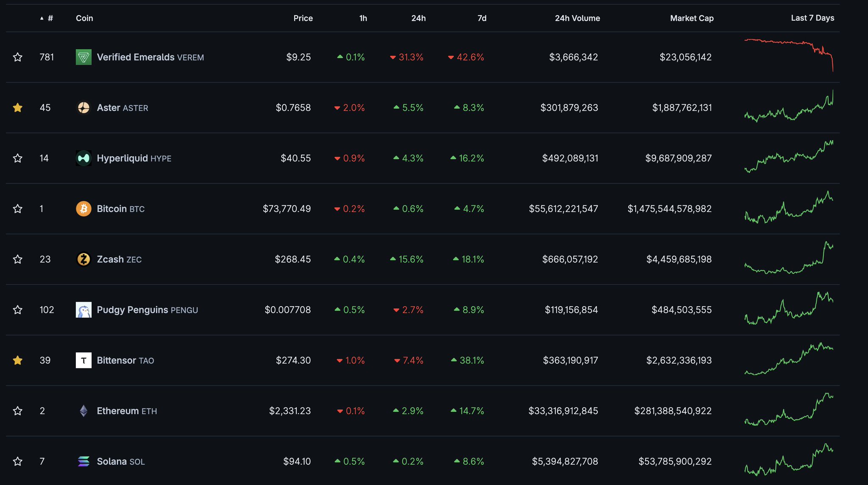Sort by rank number column header
The image size is (868, 485).
tap(50, 18)
